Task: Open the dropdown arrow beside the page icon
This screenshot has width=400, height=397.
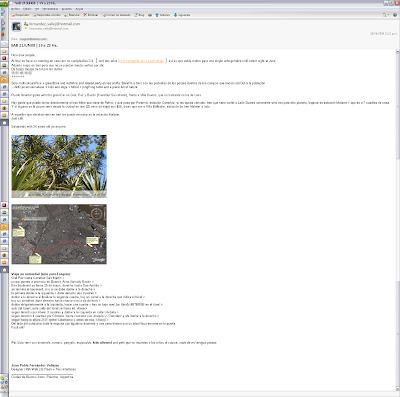Action: pos(389,15)
